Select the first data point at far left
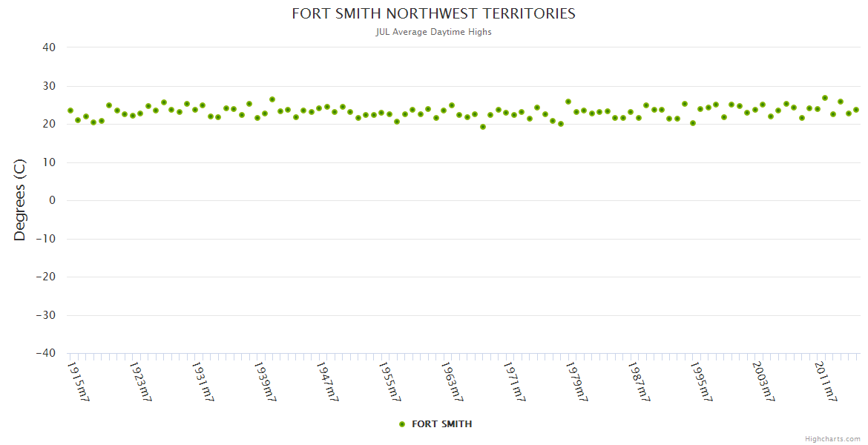Viewport: 868px width, 445px height. 70,111
